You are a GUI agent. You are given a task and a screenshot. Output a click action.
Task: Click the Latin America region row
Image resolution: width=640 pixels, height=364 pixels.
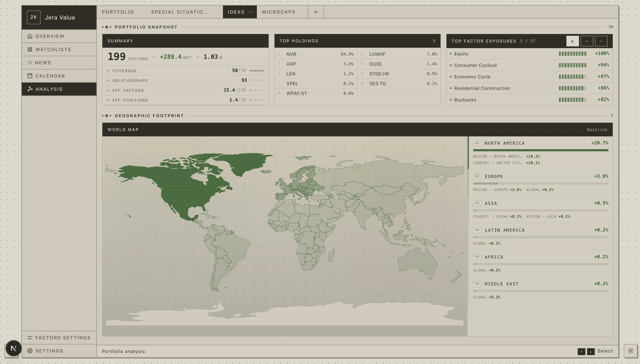(x=540, y=237)
